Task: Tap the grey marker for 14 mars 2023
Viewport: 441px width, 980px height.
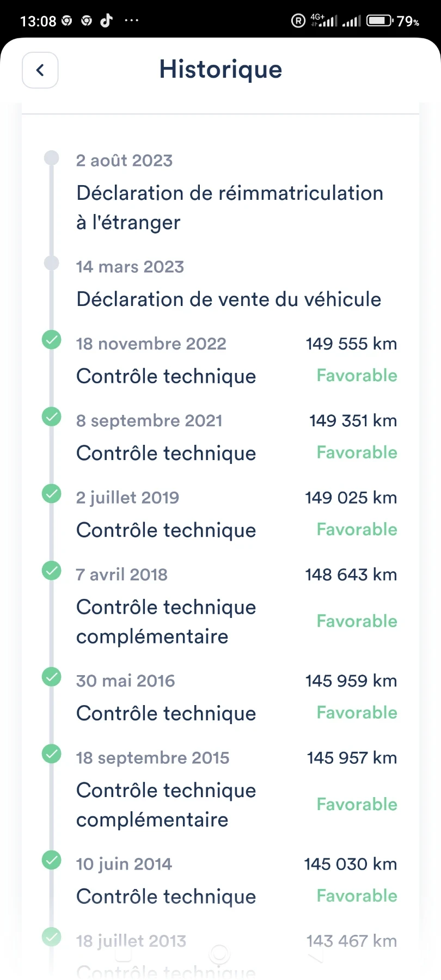Action: pyautogui.click(x=52, y=264)
